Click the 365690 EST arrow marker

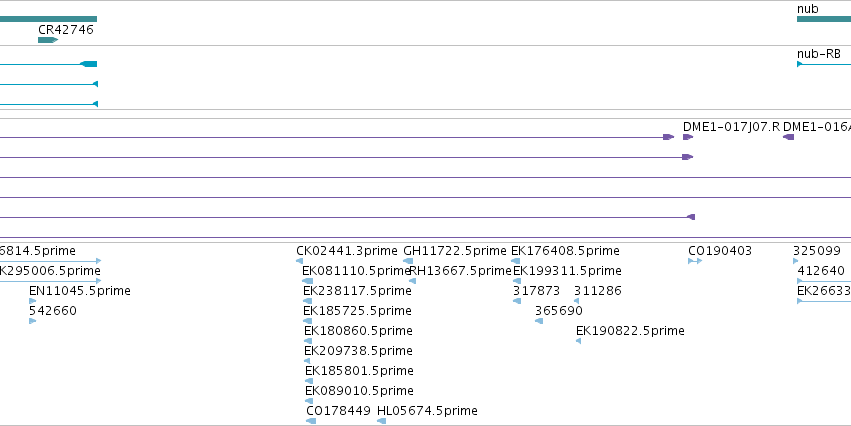(x=539, y=321)
